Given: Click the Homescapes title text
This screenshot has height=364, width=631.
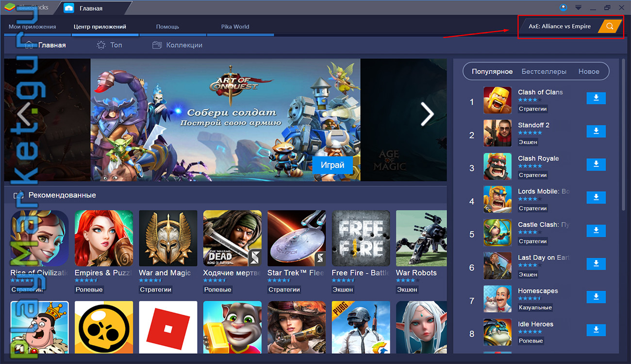Looking at the screenshot, I should 538,291.
